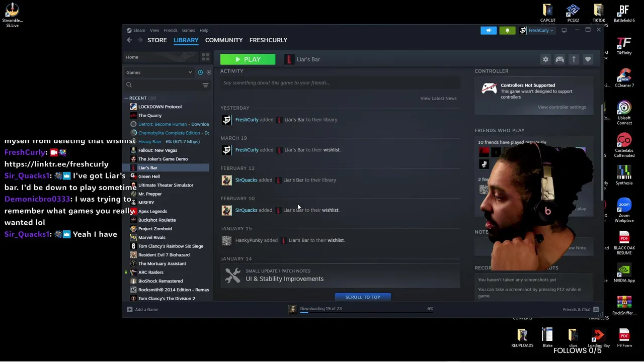Open advanced filter options in library search

click(205, 85)
